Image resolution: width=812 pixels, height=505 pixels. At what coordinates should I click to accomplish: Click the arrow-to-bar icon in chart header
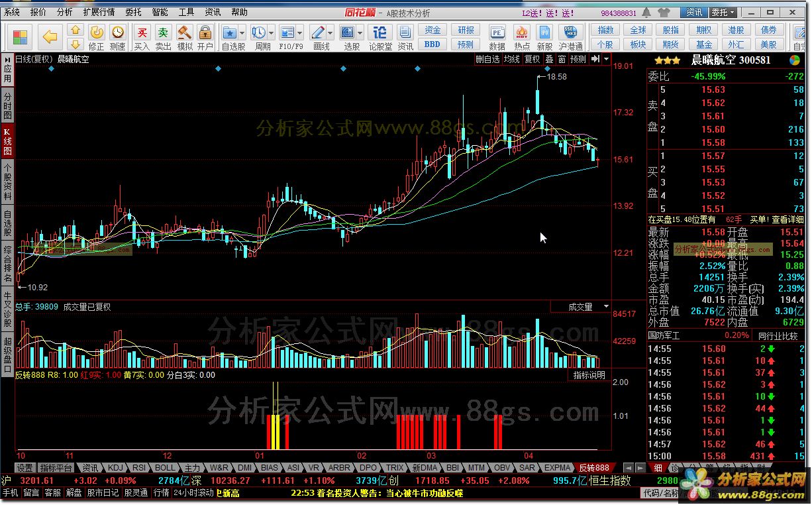click(x=595, y=59)
